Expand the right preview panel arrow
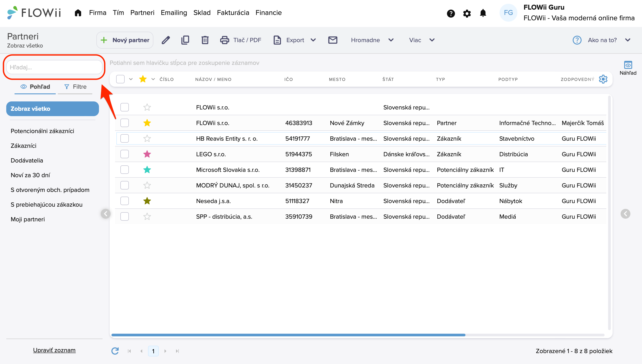Image resolution: width=642 pixels, height=364 pixels. coord(625,214)
